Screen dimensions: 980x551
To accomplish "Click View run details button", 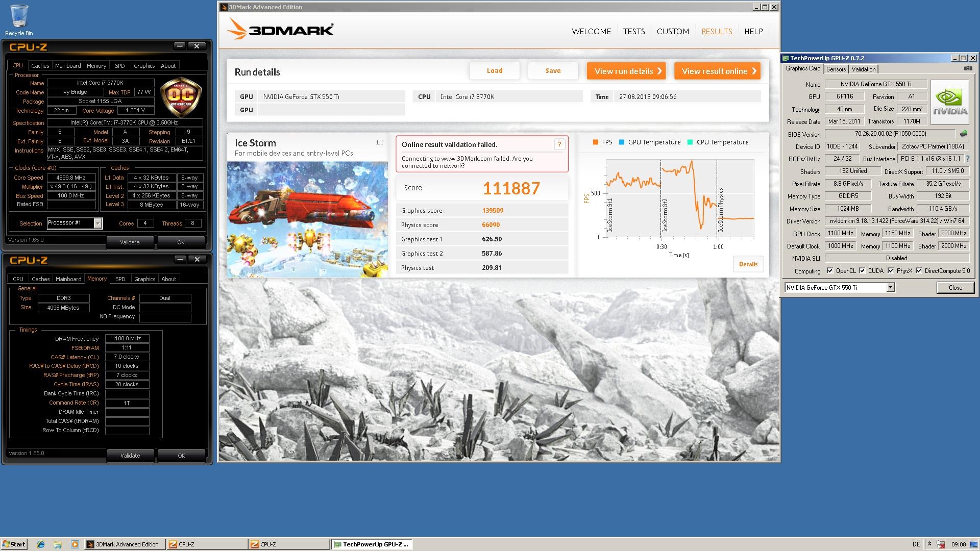I will (x=626, y=71).
